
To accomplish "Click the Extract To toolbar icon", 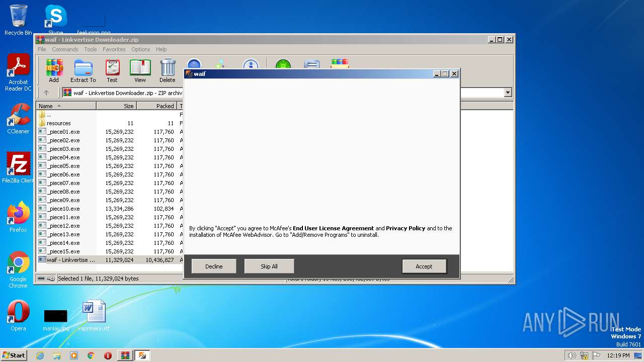I will coord(83,71).
